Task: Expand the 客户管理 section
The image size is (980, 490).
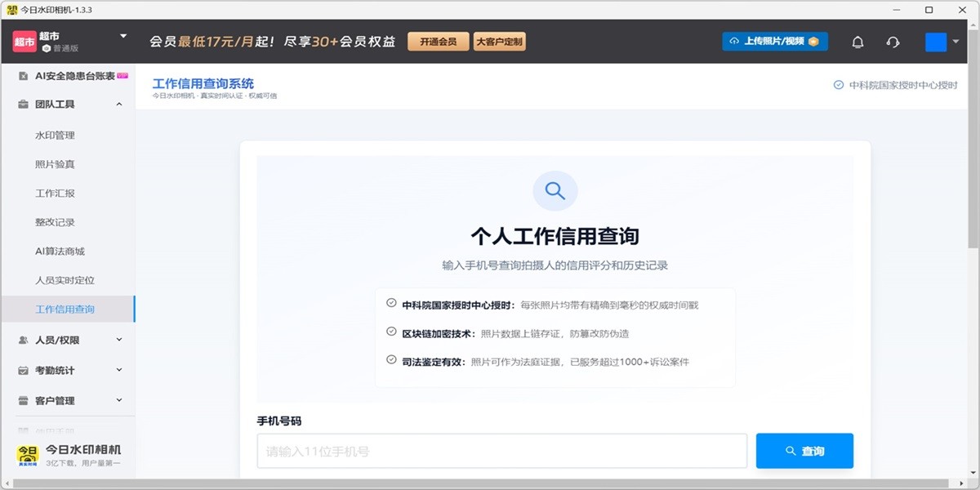Action: (119, 400)
